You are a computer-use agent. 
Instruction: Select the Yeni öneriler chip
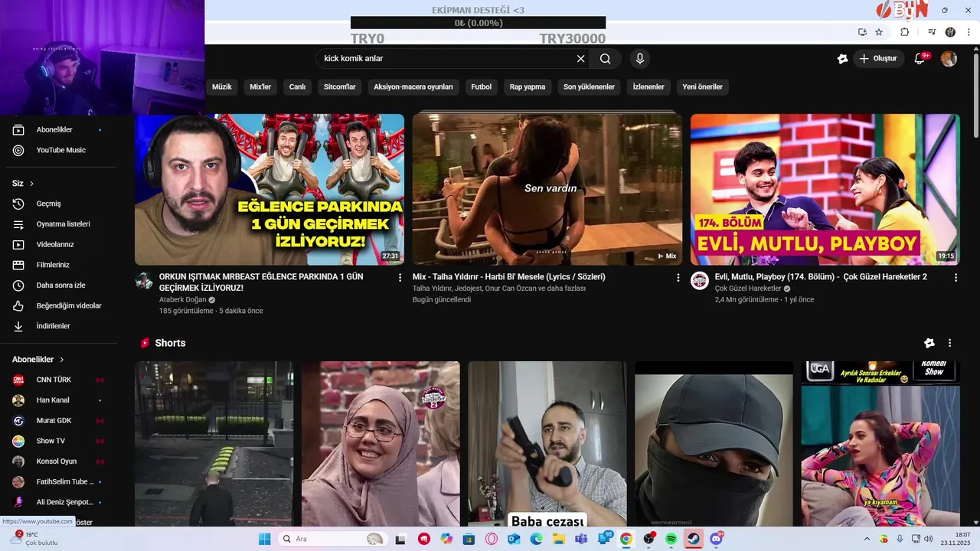(702, 86)
